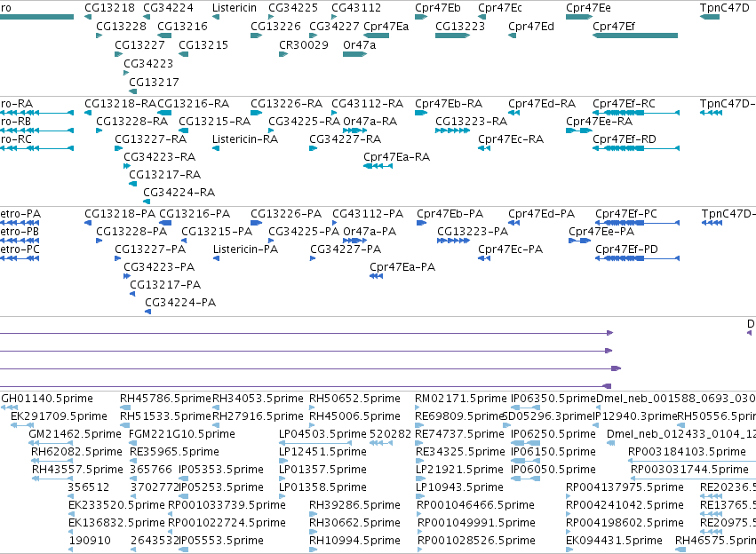Click protein Listericin-PA
756x554 pixels.
pos(245,249)
